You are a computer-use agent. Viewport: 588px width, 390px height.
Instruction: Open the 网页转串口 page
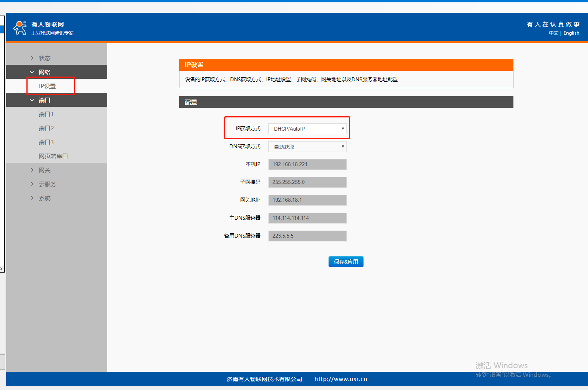click(53, 156)
